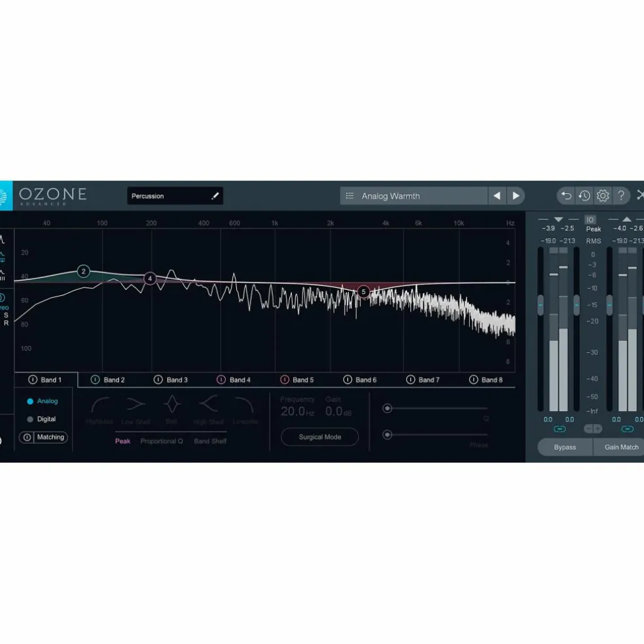
Task: Toggle Band 8 power button
Action: point(474,380)
